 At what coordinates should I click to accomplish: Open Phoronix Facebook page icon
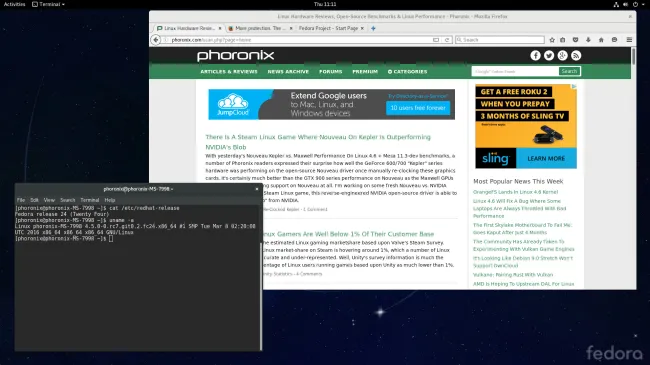point(535,56)
